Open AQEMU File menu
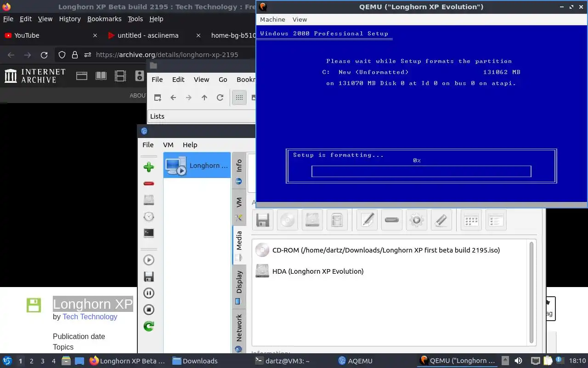The height and width of the screenshot is (368, 588). pos(148,144)
